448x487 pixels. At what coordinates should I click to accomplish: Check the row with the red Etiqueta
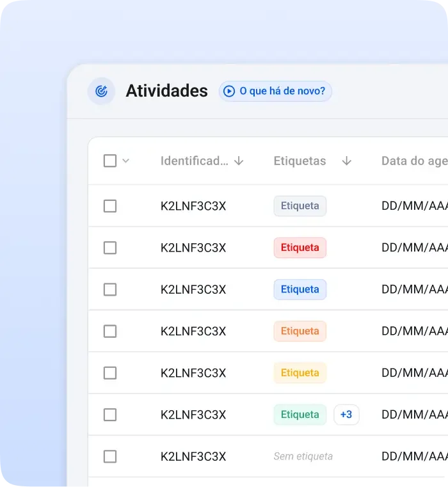click(110, 248)
